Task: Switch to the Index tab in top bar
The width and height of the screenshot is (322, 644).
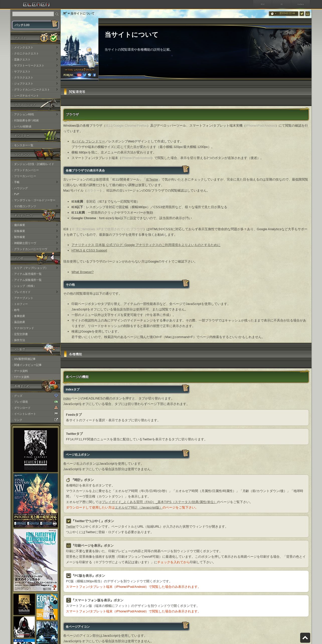Action: 300,4
